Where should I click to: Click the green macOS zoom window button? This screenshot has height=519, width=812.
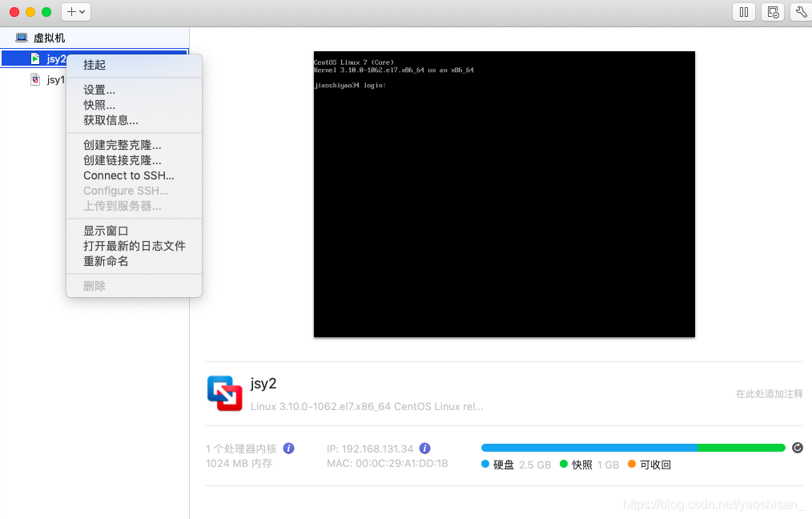[46, 12]
